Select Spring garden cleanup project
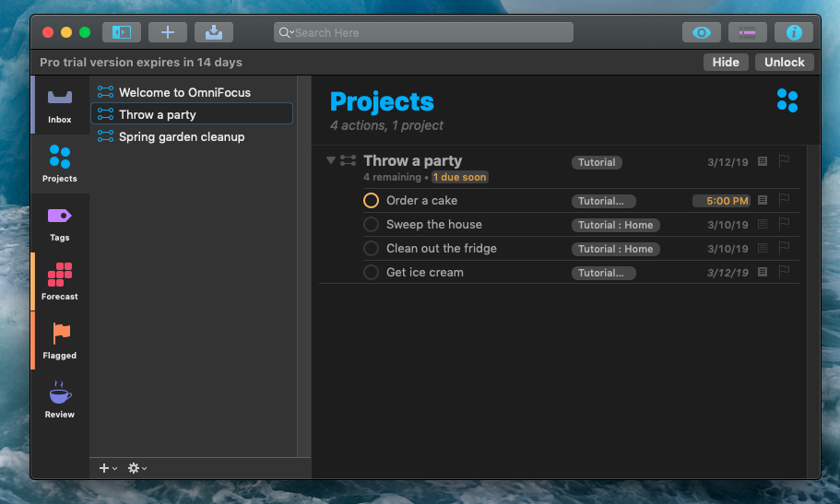This screenshot has width=840, height=504. coord(192,136)
